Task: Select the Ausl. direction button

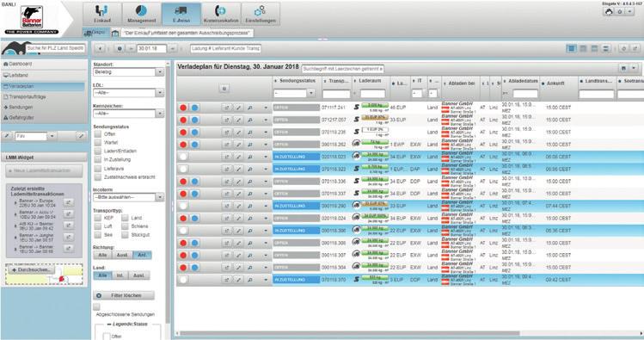Action: tap(121, 256)
